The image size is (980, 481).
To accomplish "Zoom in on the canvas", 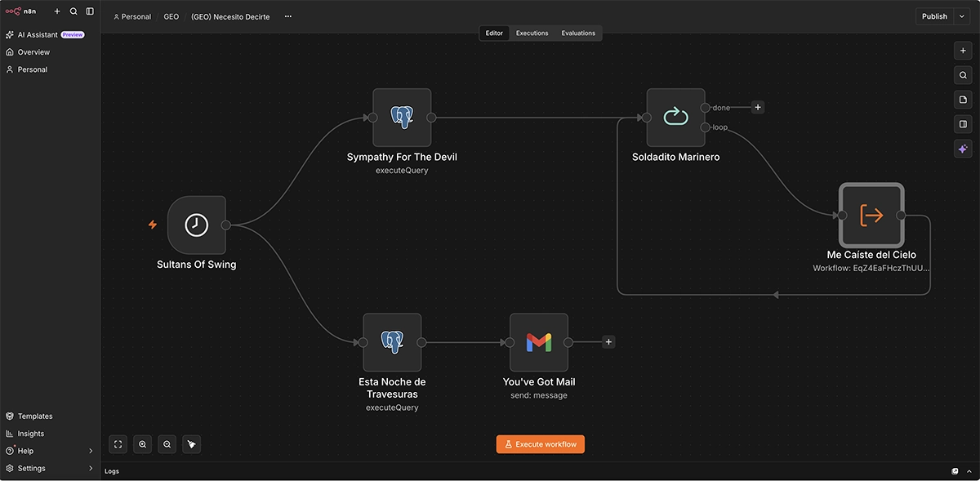I will click(143, 444).
